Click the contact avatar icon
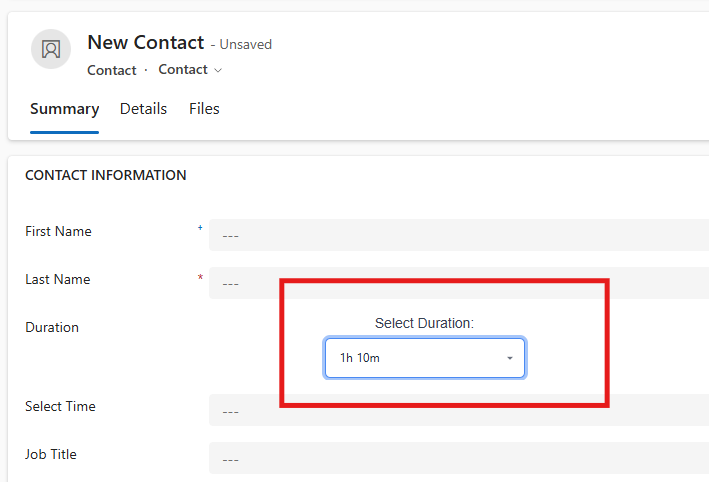Screen dimensions: 709x482 (51, 49)
